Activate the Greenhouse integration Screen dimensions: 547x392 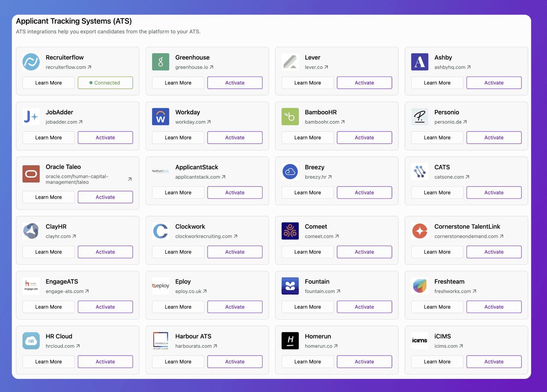(x=235, y=83)
